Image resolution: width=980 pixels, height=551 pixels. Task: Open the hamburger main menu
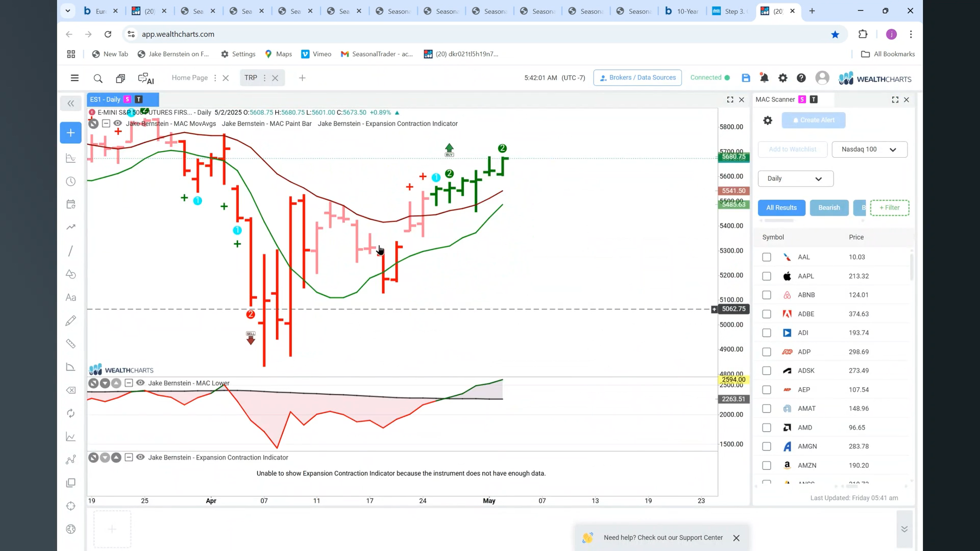75,78
